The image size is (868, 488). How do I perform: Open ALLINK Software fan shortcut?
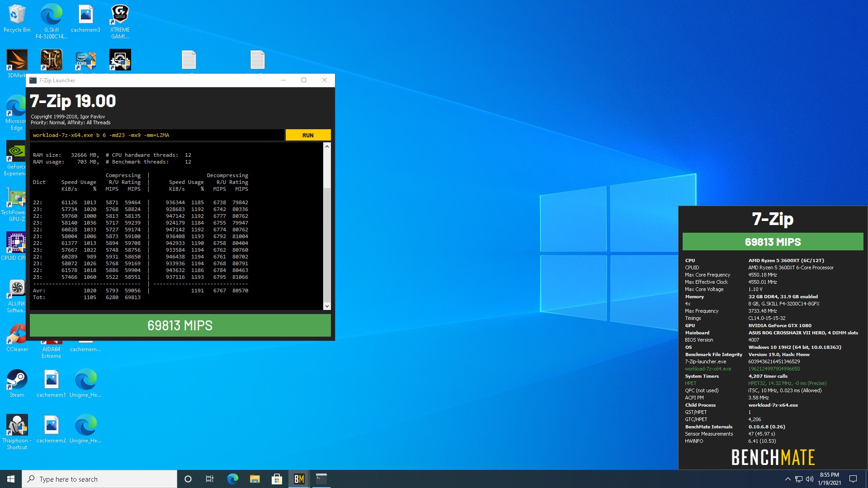tap(16, 296)
